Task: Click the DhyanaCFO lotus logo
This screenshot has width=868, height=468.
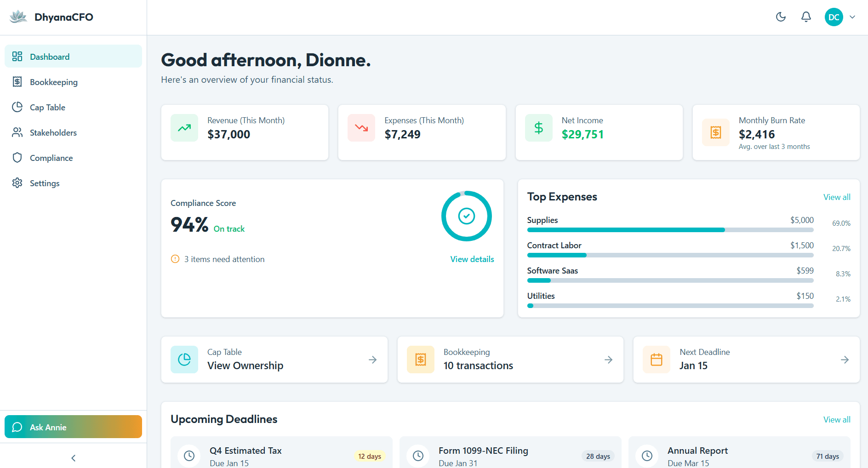Action: point(18,17)
